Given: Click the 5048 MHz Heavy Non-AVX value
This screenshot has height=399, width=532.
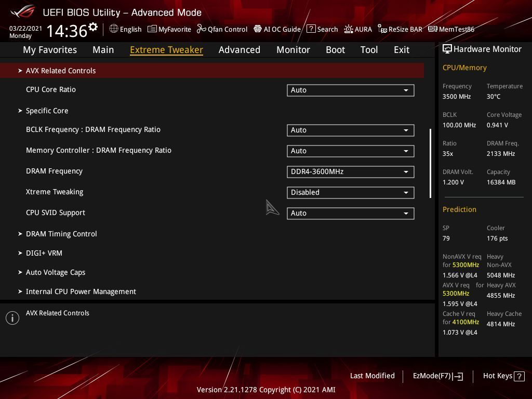Looking at the screenshot, I should point(501,275).
